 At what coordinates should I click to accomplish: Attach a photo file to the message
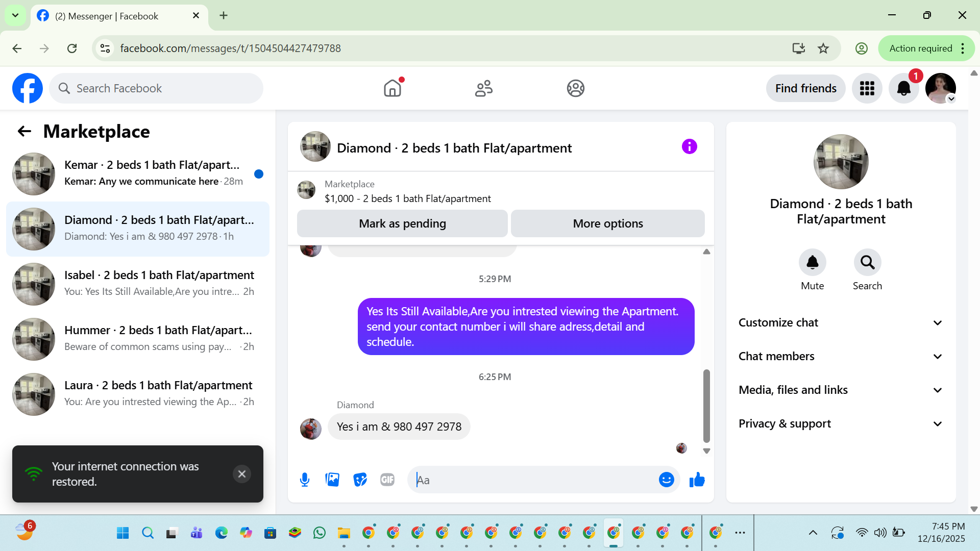[x=332, y=480]
